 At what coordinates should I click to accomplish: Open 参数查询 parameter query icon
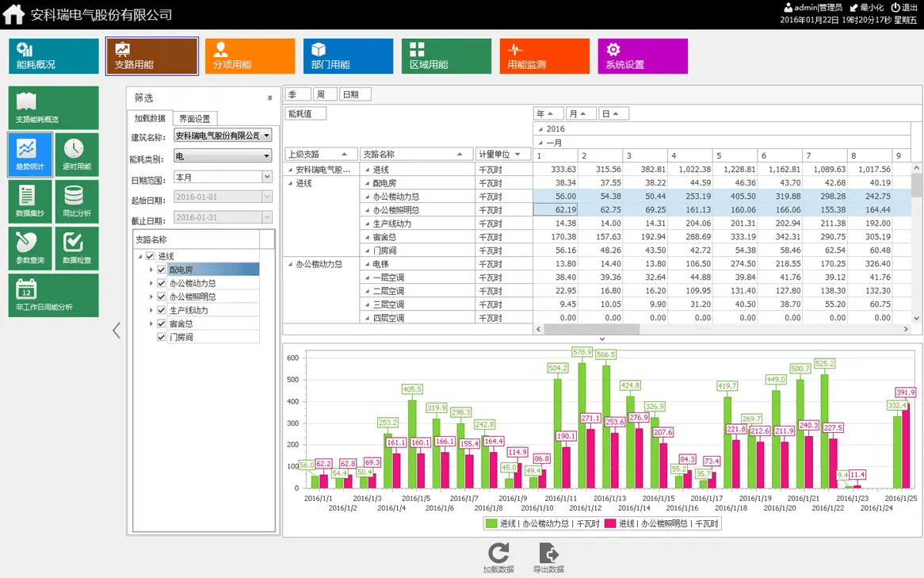[x=30, y=248]
